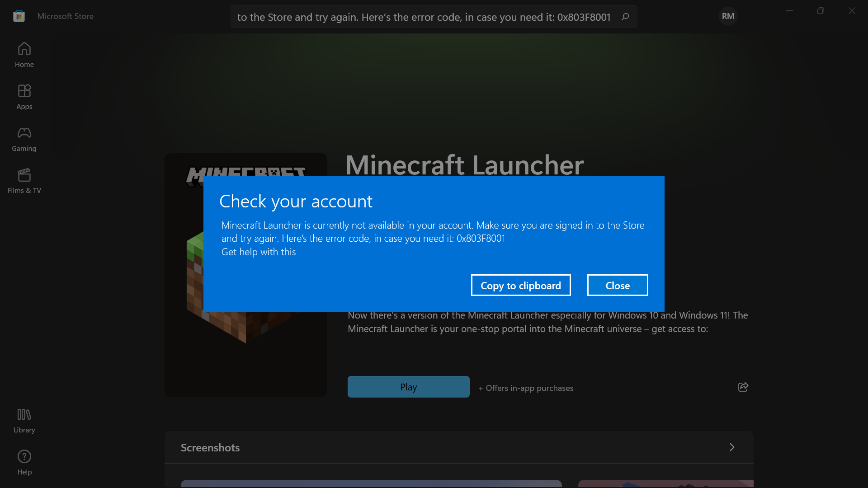Click the Minecraft Launcher title text
The image size is (868, 488).
click(464, 164)
